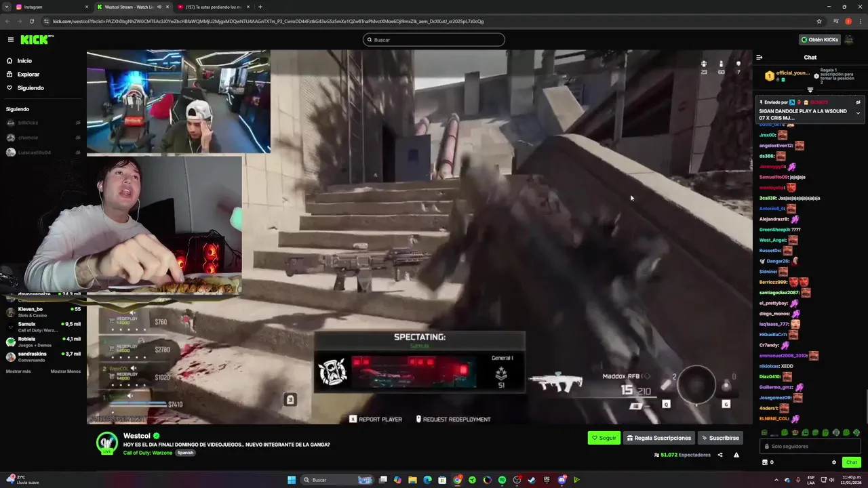Viewport: 868px width, 488px height.
Task: Focus the Solo seguidores chat input
Action: (x=810, y=446)
